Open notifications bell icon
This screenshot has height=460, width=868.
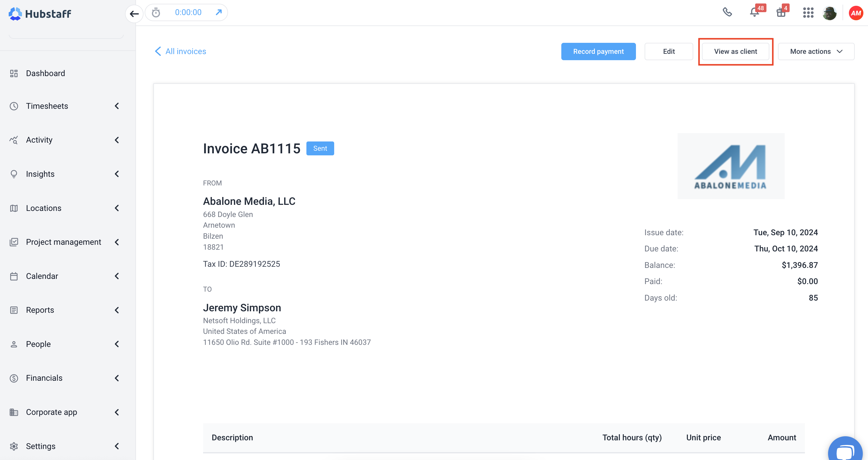(x=755, y=13)
